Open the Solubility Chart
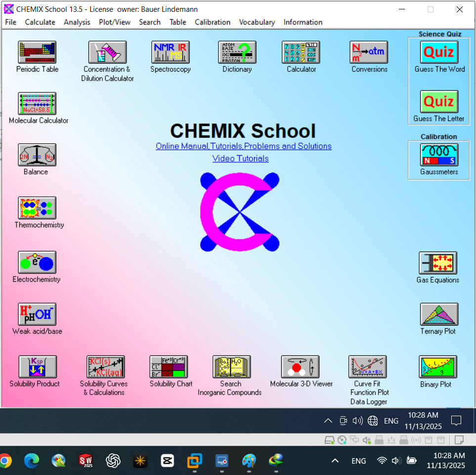This screenshot has width=476, height=475. (x=169, y=367)
